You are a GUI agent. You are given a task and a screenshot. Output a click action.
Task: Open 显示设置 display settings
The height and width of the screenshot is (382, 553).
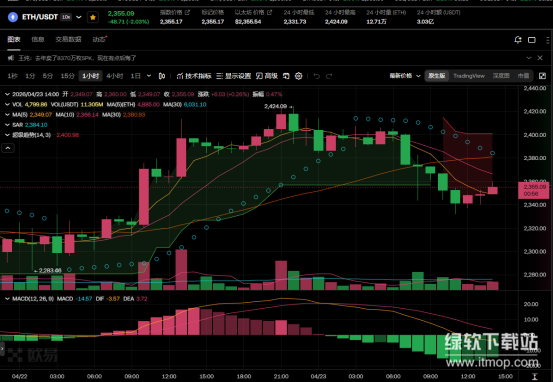[x=233, y=76]
